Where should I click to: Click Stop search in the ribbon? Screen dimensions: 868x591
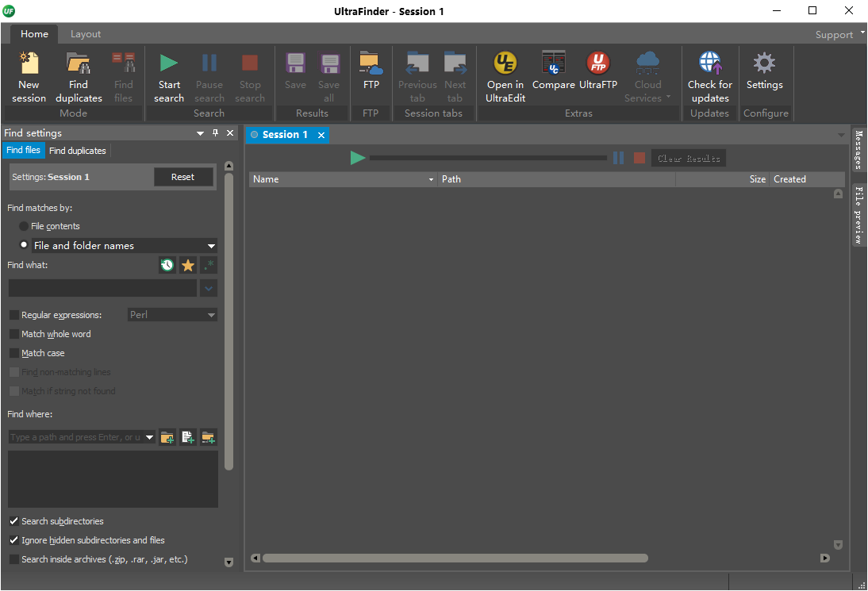coord(250,77)
